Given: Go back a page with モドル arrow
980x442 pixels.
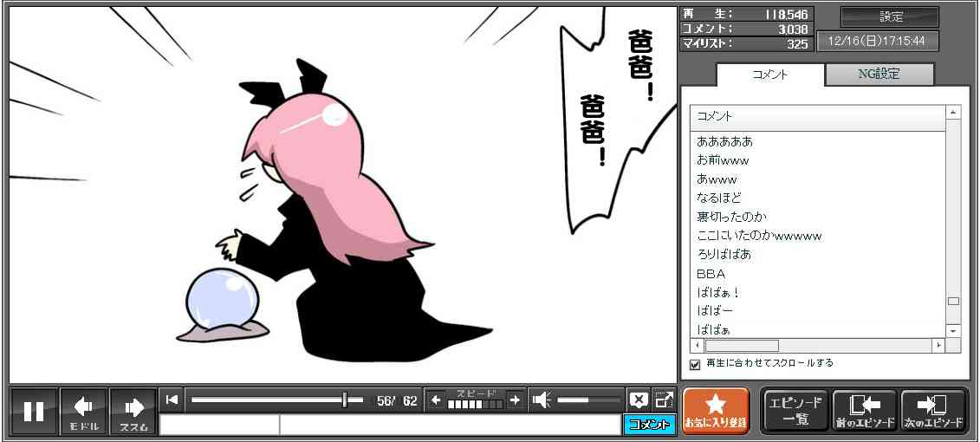Looking at the screenshot, I should click(84, 411).
